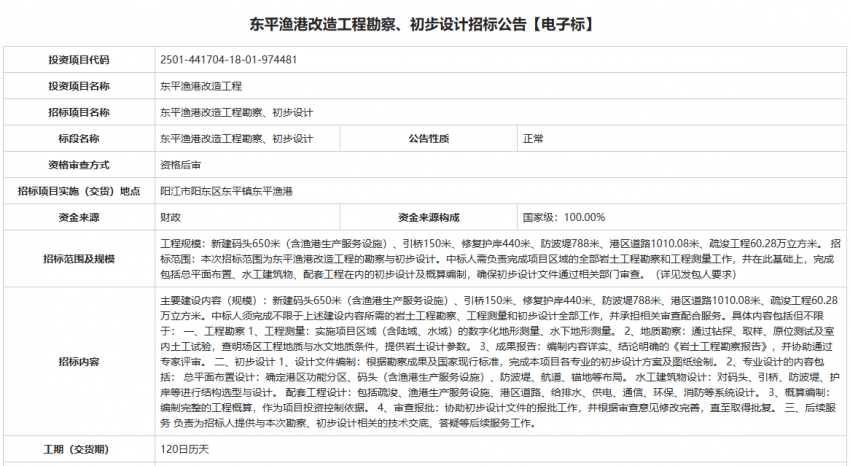Select 东平渔港改造工程勘察、初步设计 in 标段名称 row
This screenshot has height=466, width=850.
(x=236, y=139)
